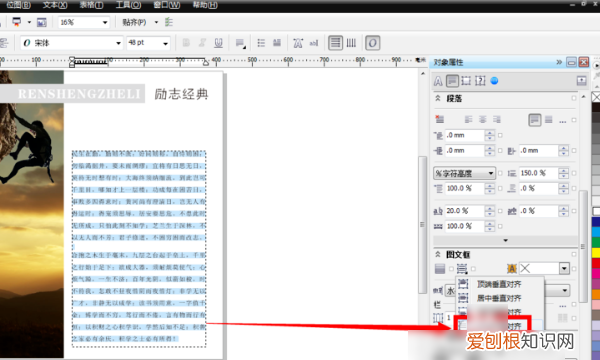Collapse the 段落 section
This screenshot has width=600, height=360.
[438, 98]
